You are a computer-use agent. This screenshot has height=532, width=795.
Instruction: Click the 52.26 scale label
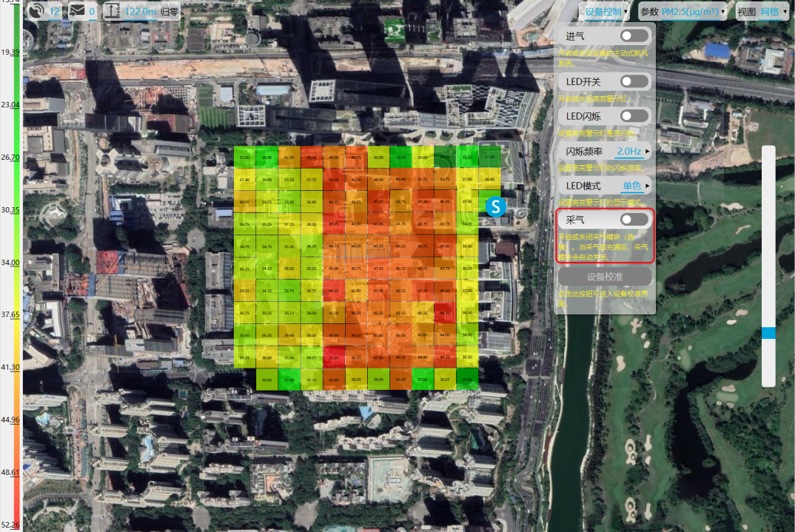10,525
